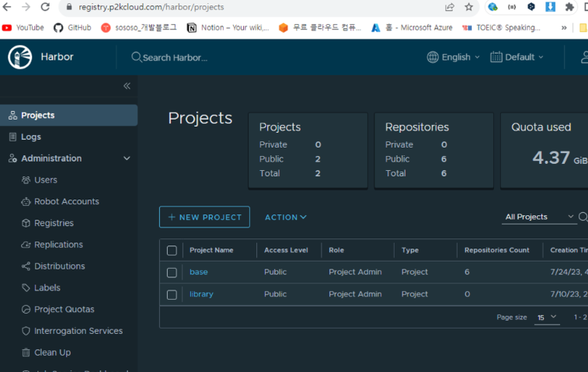Click the share page icon in address bar
588x372 pixels.
[449, 7]
